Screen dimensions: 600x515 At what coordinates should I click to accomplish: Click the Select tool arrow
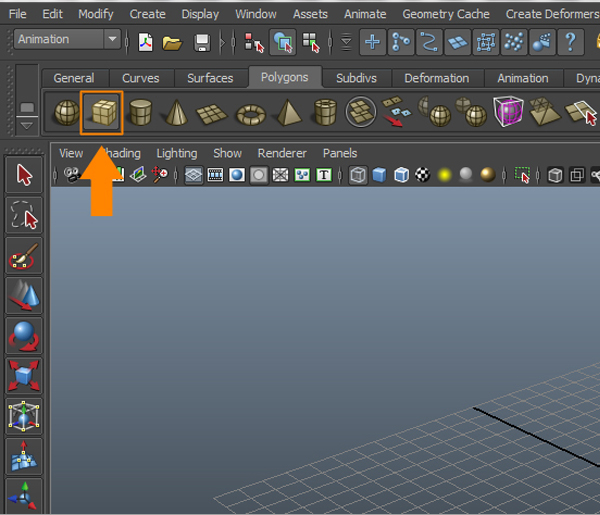click(x=24, y=175)
